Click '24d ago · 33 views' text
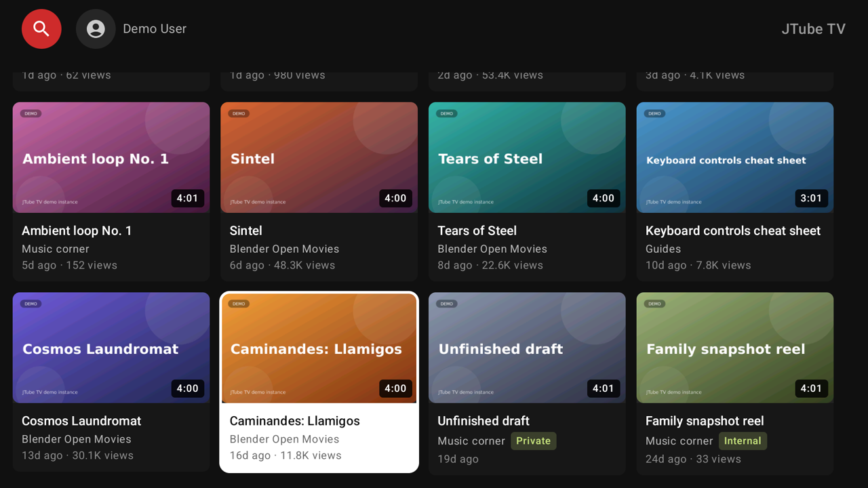 tap(693, 459)
